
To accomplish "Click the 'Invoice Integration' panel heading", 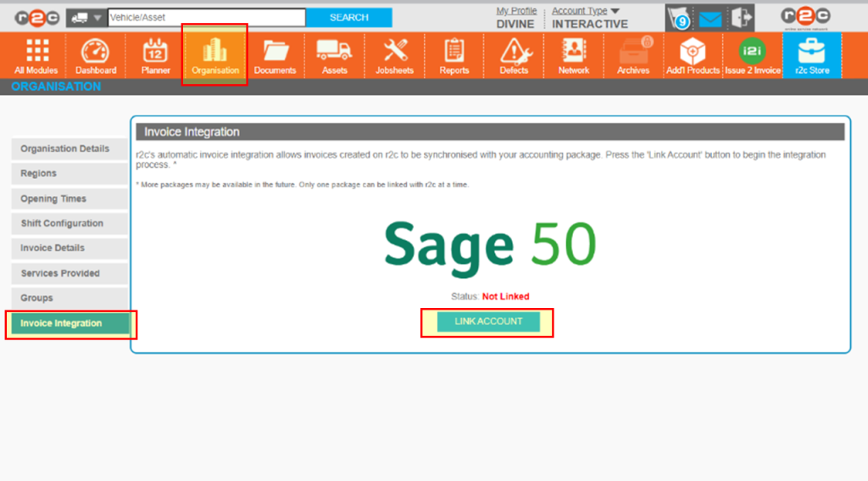I will [x=192, y=131].
